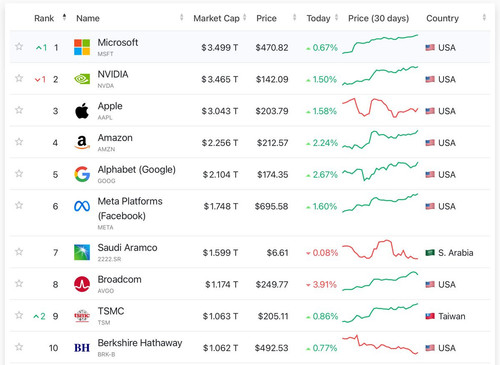Click the Rank column header
500x365 pixels.
[x=44, y=18]
